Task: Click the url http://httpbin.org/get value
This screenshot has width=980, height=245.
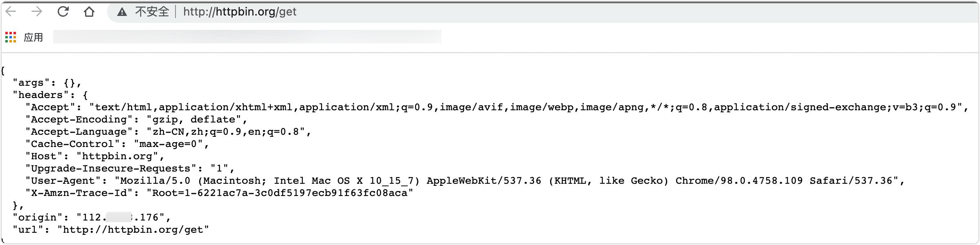Action: (x=133, y=230)
